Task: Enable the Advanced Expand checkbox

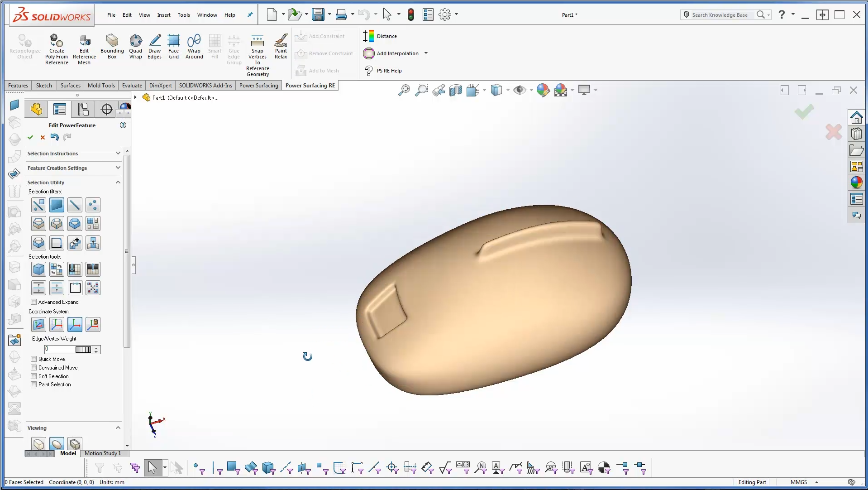Action: coord(34,302)
